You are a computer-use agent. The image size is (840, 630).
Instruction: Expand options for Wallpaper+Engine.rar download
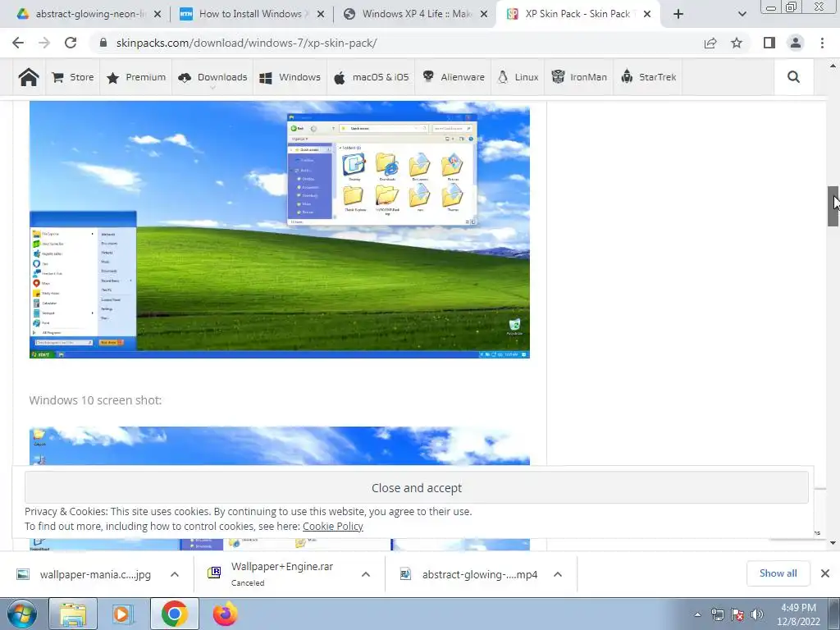pos(366,574)
